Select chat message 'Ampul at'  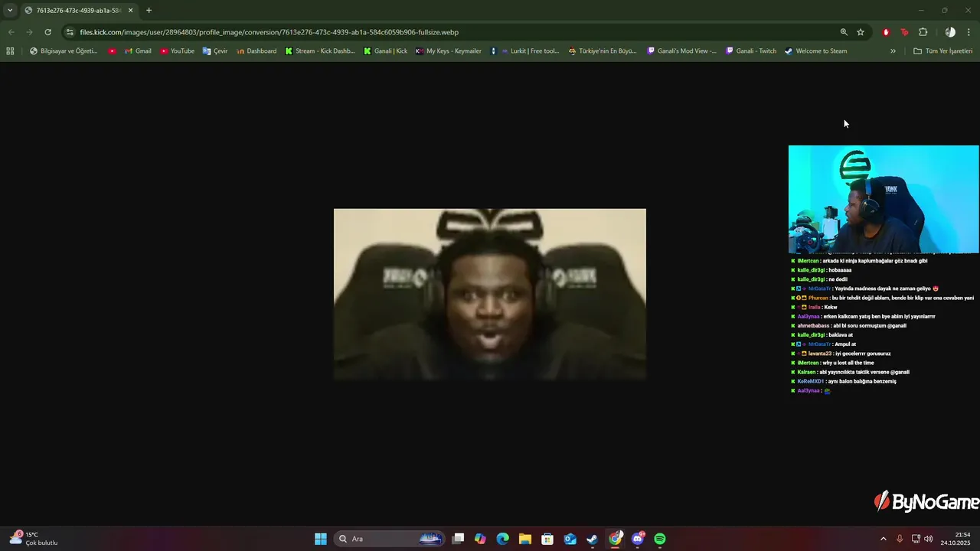845,344
